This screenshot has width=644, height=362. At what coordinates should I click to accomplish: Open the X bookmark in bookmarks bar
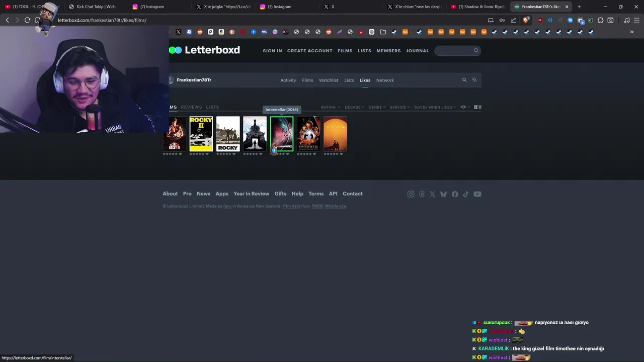coord(178,32)
